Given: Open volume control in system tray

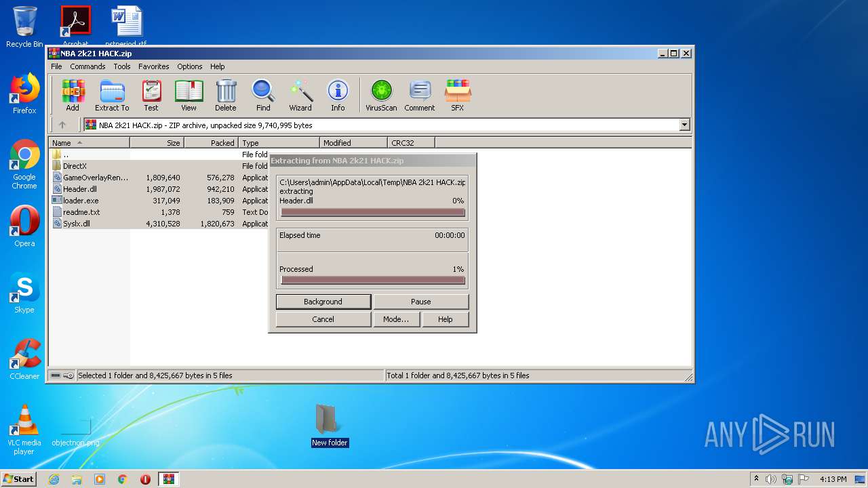Looking at the screenshot, I should 771,479.
